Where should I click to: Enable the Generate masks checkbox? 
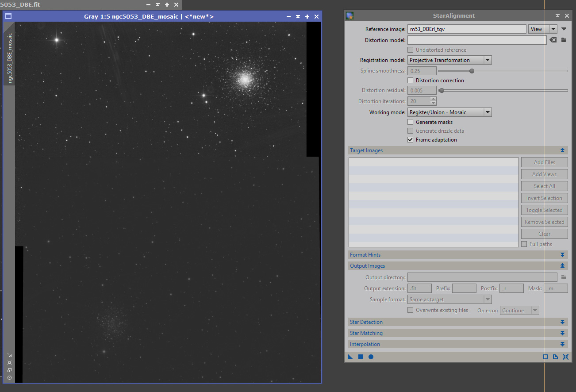[411, 122]
